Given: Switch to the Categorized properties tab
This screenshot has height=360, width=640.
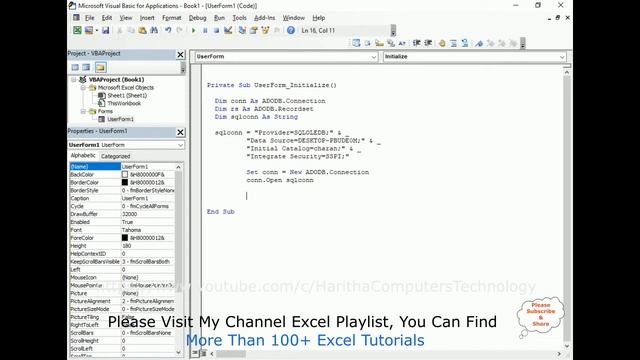Looking at the screenshot, I should [x=115, y=156].
